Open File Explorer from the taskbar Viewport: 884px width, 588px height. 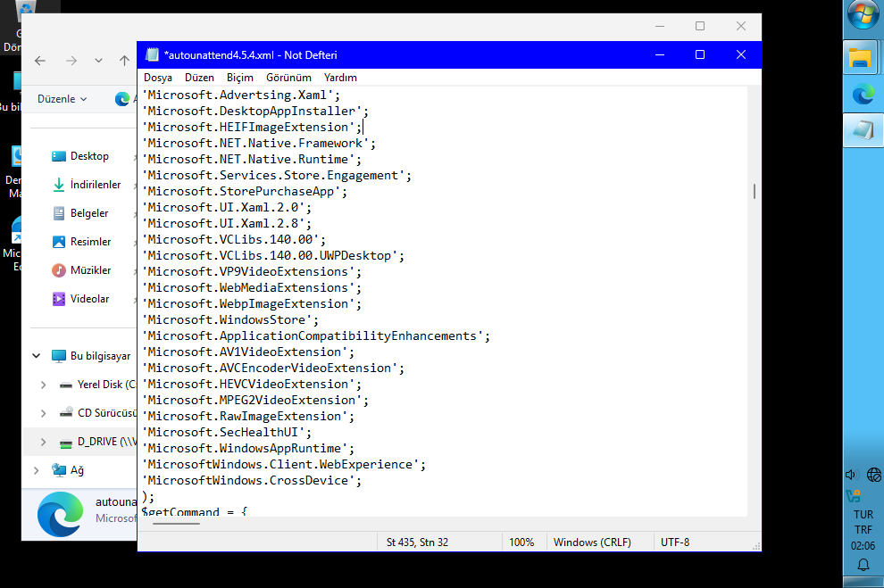[x=860, y=58]
